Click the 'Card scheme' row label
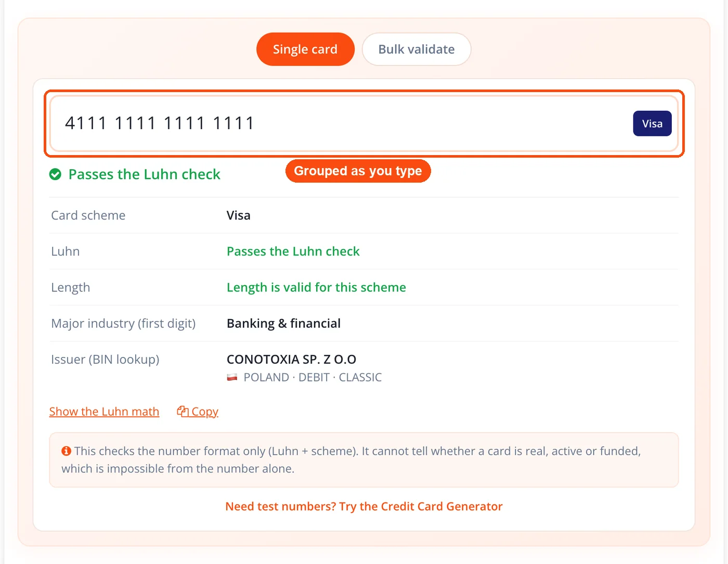This screenshot has width=728, height=564. pos(88,215)
